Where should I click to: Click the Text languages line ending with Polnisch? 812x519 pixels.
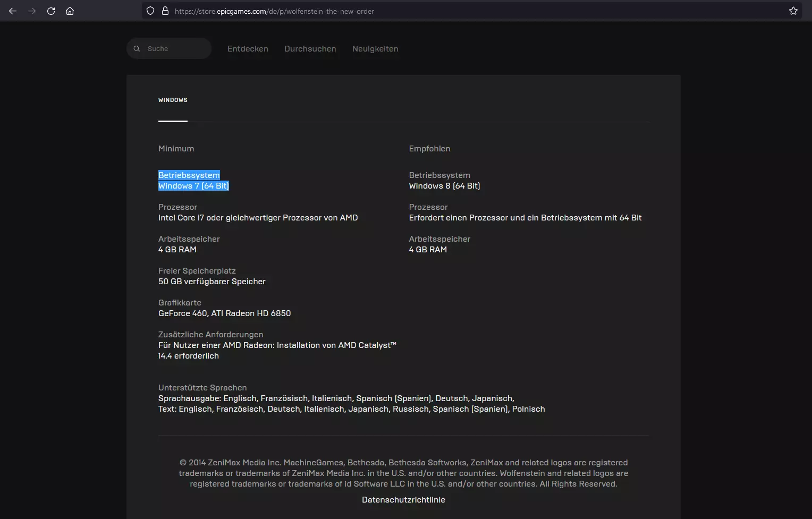(352, 409)
